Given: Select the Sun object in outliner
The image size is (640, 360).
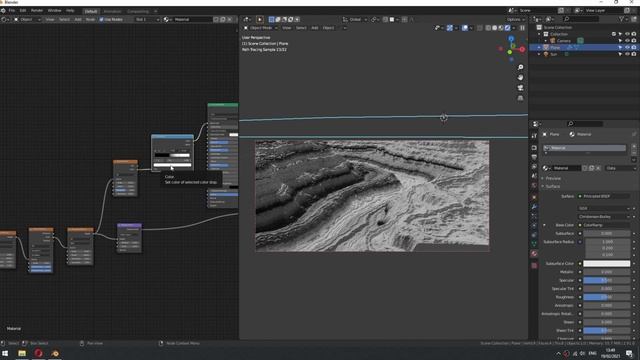Looking at the screenshot, I should [x=553, y=54].
